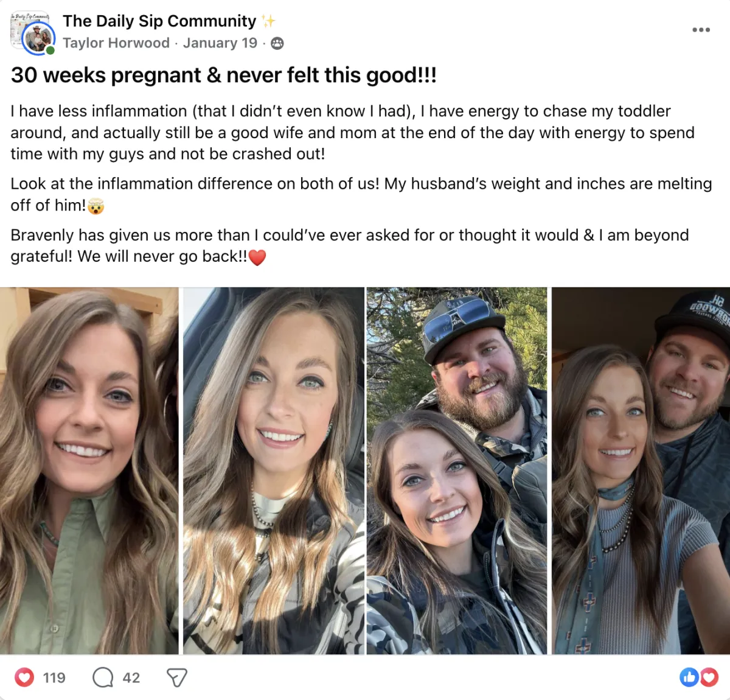Open the first photo with green shirt
Viewport: 730px width, 700px height.
click(x=89, y=471)
